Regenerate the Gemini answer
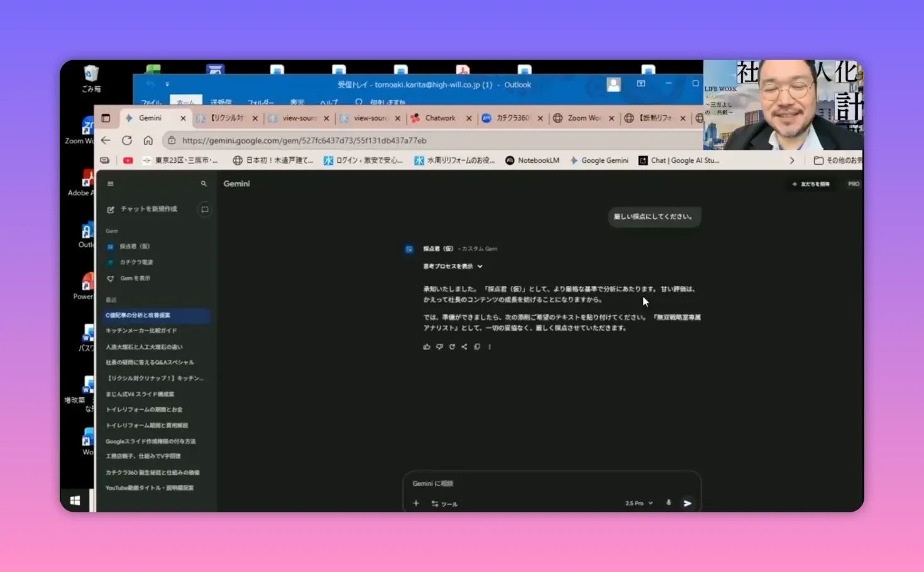924x572 pixels. click(452, 346)
